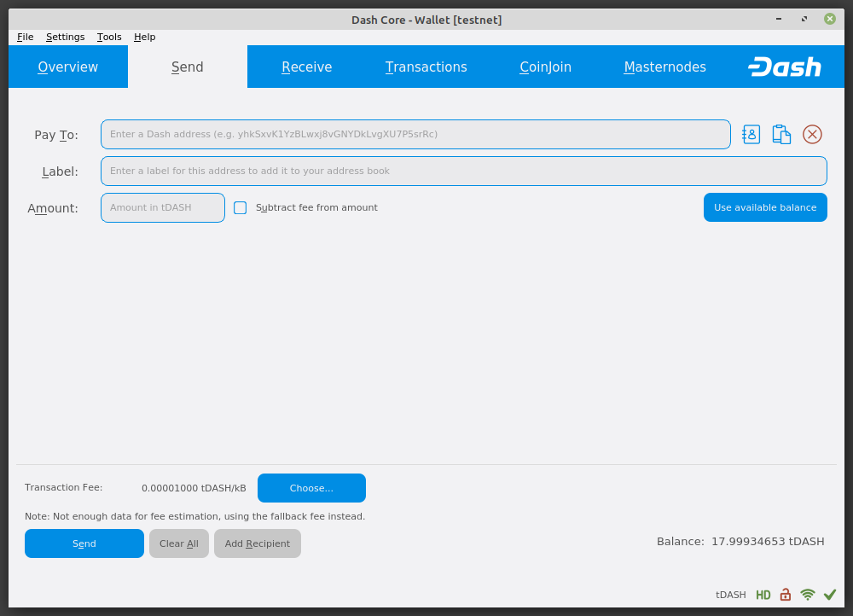
Task: Switch to the CoinJoin tab
Action: pyautogui.click(x=546, y=67)
